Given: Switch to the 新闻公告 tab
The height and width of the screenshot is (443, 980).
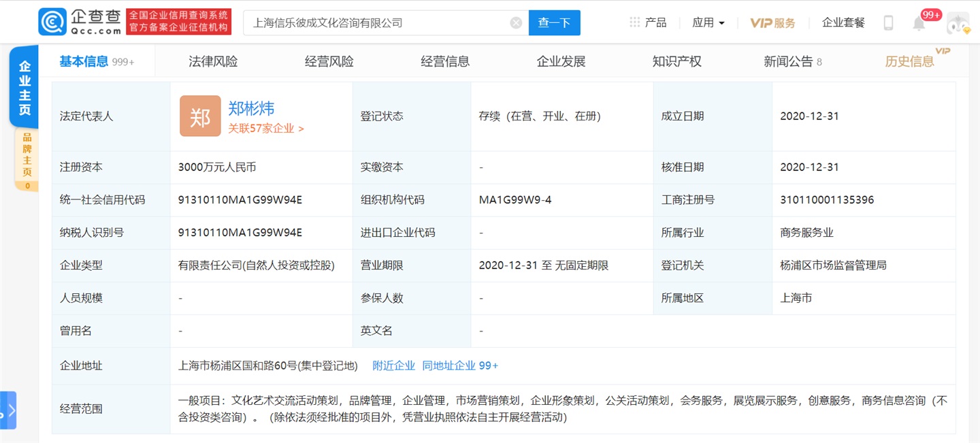Looking at the screenshot, I should coord(787,61).
